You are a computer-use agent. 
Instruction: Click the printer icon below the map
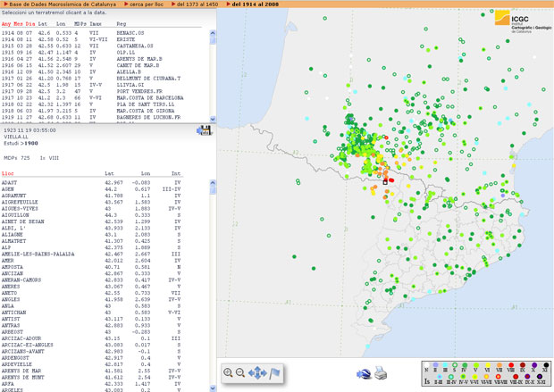click(381, 373)
